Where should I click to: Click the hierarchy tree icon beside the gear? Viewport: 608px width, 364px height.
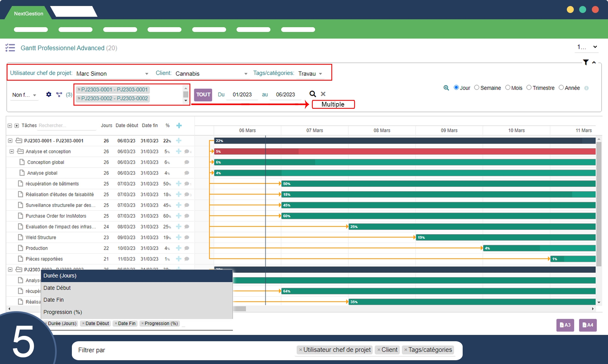[59, 94]
